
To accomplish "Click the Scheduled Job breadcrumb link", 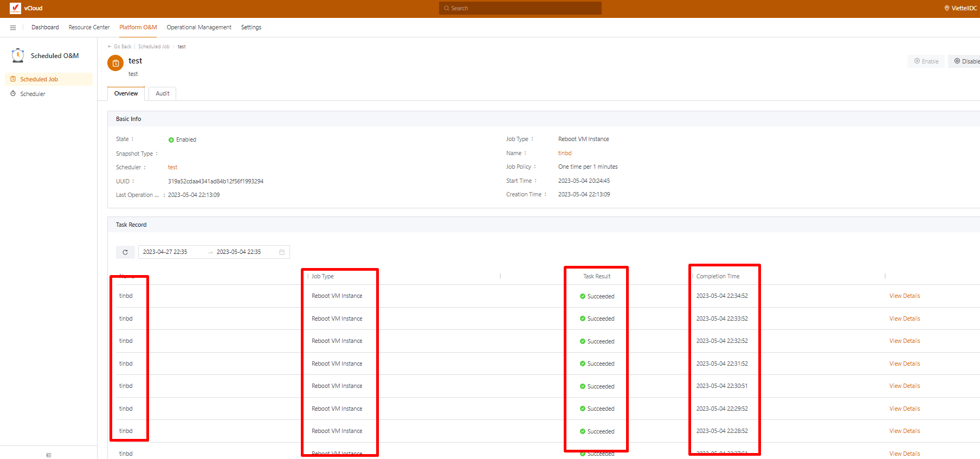I will click(x=154, y=47).
